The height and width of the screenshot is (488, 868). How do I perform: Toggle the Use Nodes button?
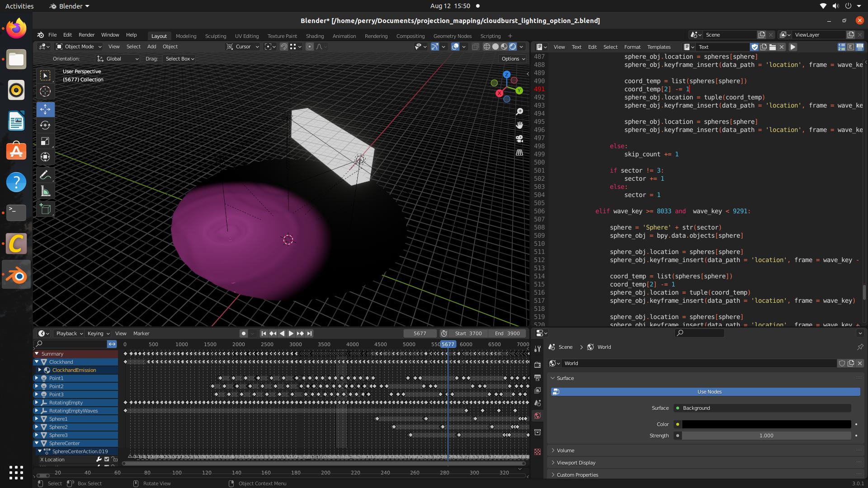coord(705,392)
